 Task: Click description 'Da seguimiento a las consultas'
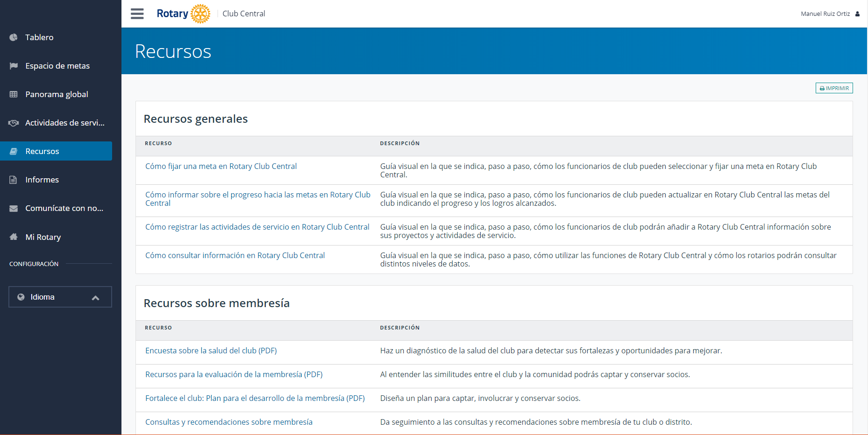536,422
